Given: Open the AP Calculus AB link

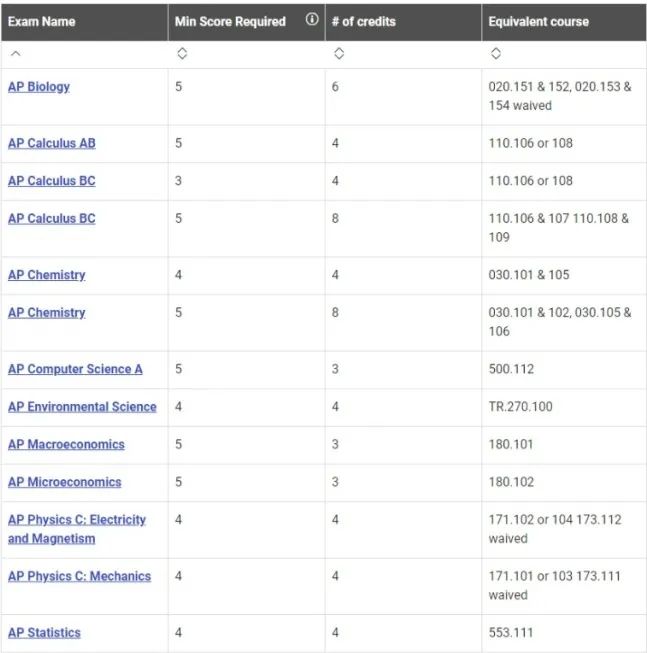Looking at the screenshot, I should [x=51, y=144].
